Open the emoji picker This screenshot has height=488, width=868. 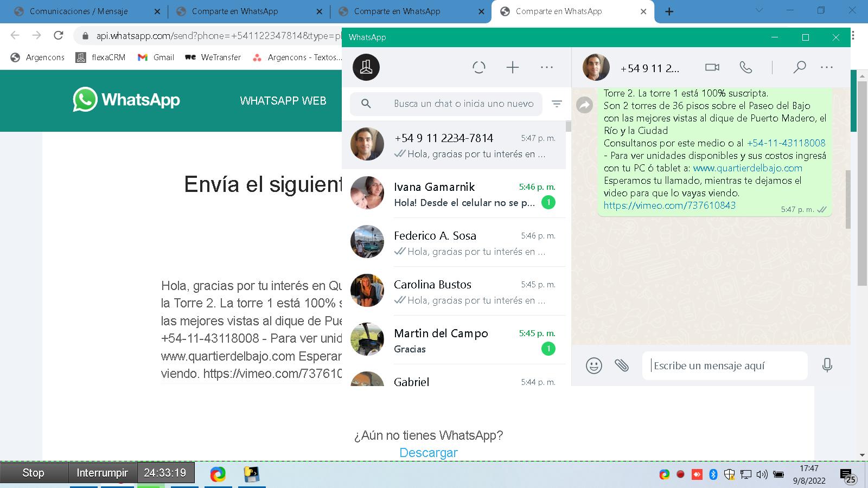click(x=594, y=365)
